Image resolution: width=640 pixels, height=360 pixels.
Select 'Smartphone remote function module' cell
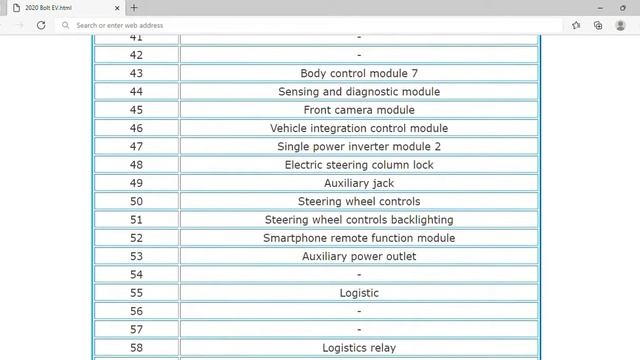point(359,238)
